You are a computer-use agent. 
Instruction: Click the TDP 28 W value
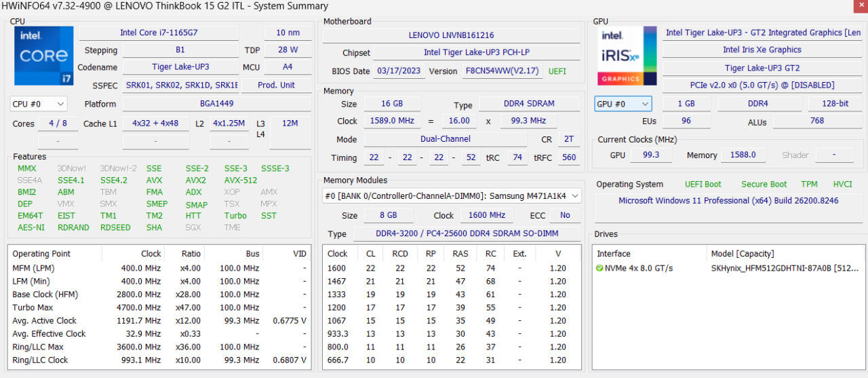[x=288, y=50]
